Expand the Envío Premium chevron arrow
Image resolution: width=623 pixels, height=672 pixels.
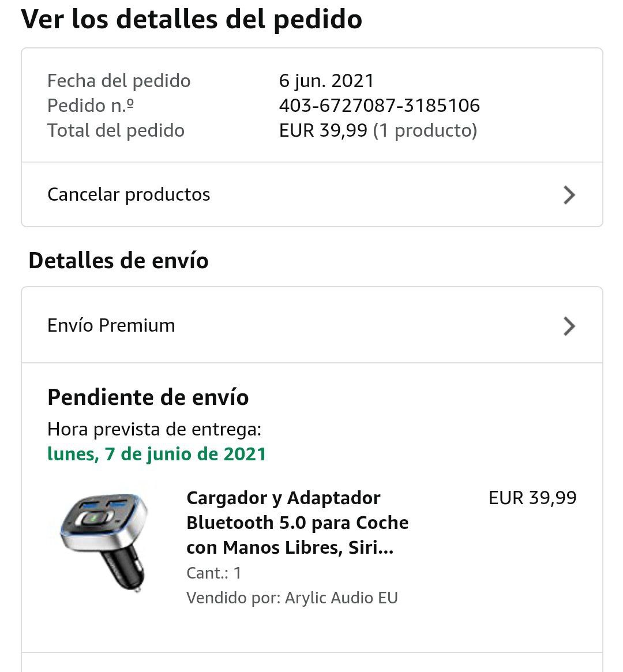(569, 326)
